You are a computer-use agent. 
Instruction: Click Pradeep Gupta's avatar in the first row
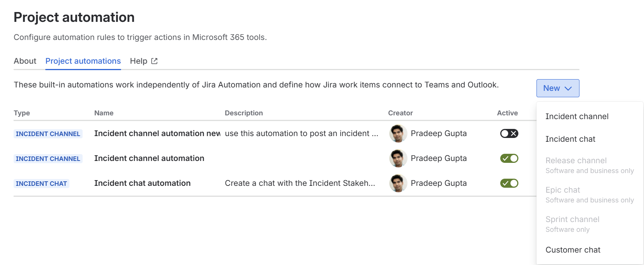[398, 133]
